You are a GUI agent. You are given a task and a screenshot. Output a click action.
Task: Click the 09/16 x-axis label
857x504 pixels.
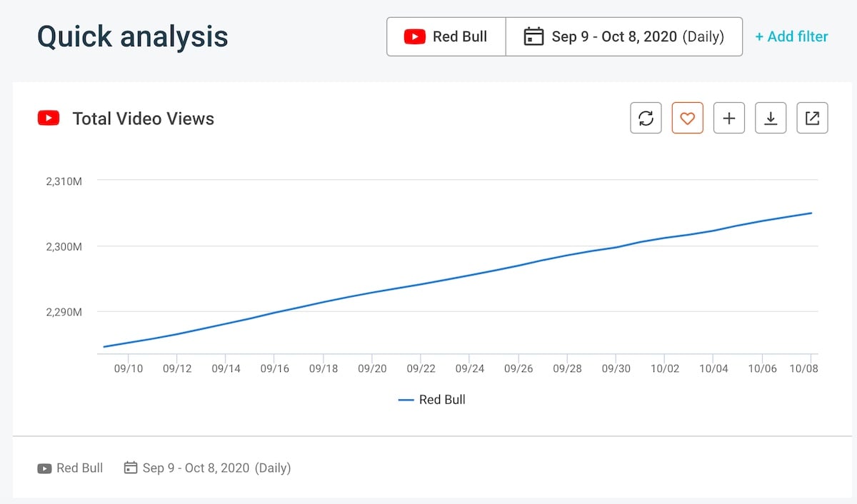[x=274, y=368]
